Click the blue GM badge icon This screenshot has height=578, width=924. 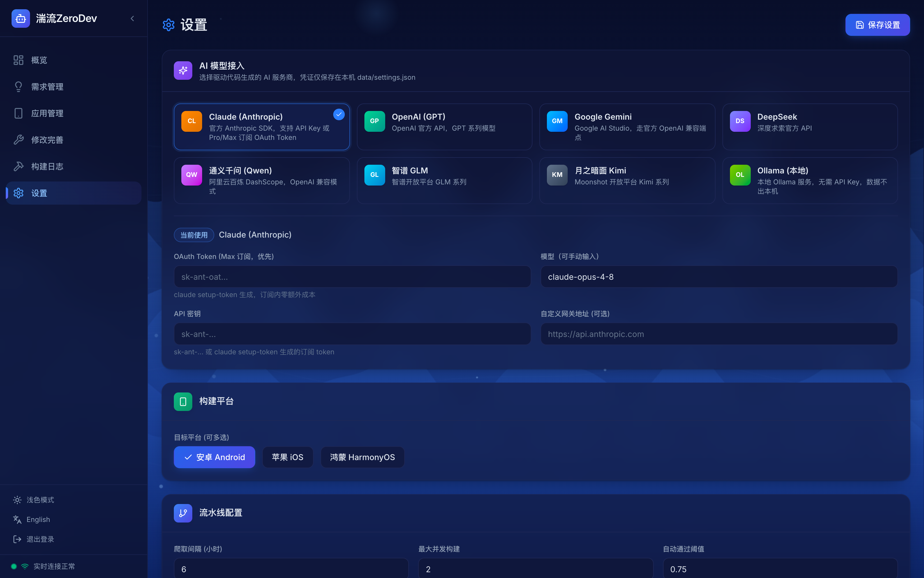[x=557, y=121]
